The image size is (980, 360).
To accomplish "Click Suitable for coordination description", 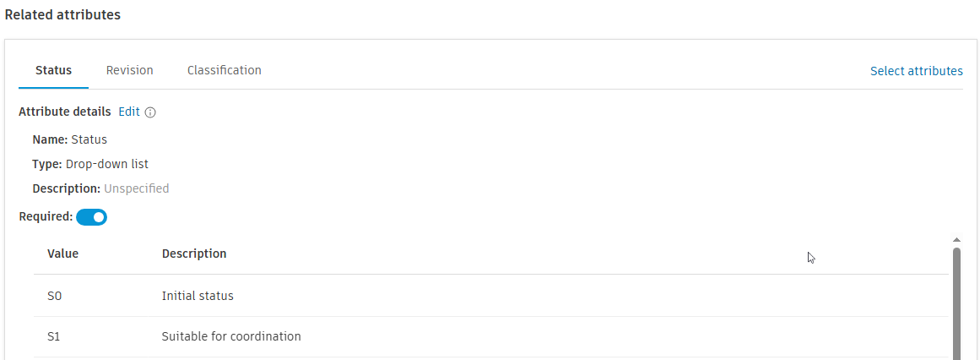I will tap(231, 336).
